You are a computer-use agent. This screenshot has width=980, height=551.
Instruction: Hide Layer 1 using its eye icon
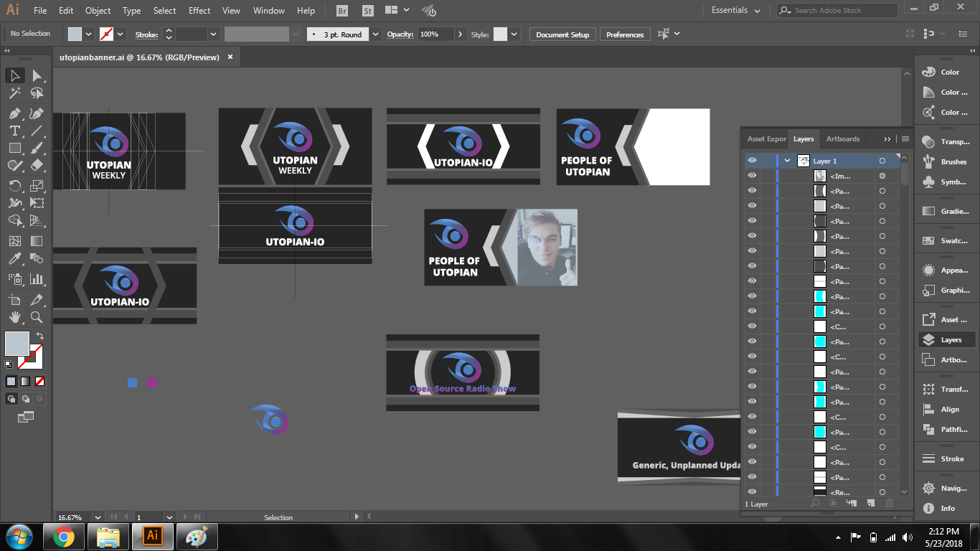pos(752,161)
